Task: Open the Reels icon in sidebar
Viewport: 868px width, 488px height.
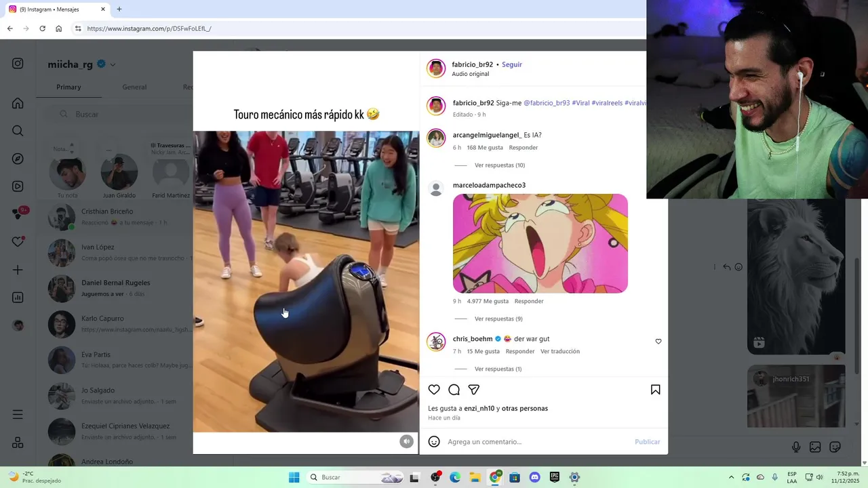Action: [x=18, y=186]
